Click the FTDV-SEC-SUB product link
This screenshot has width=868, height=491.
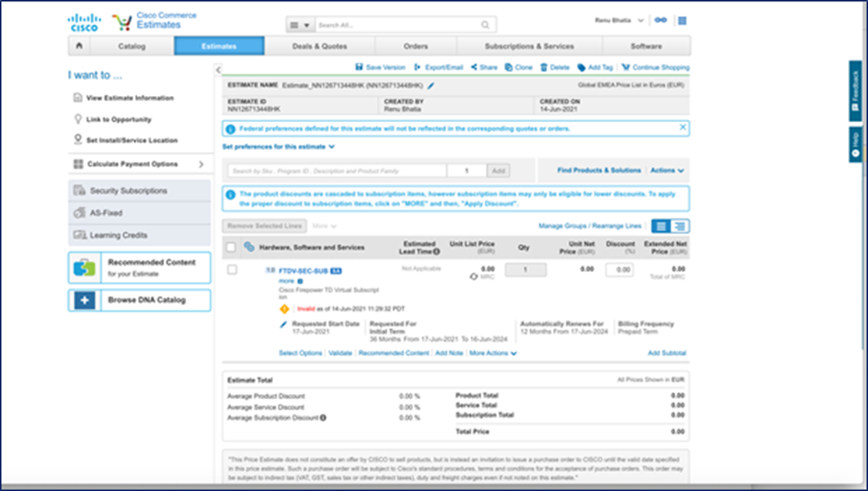coord(304,271)
